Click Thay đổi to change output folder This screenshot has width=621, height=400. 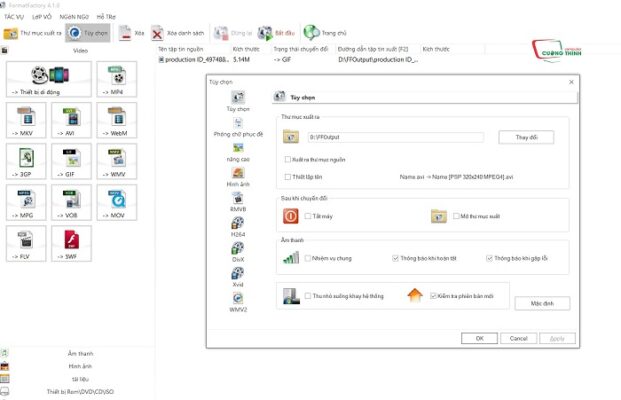click(526, 137)
